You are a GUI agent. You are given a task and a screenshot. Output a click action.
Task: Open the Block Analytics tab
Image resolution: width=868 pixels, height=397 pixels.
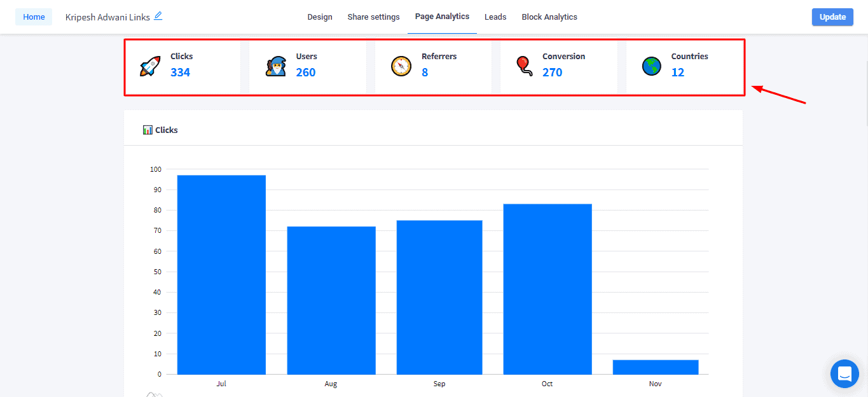pyautogui.click(x=549, y=17)
